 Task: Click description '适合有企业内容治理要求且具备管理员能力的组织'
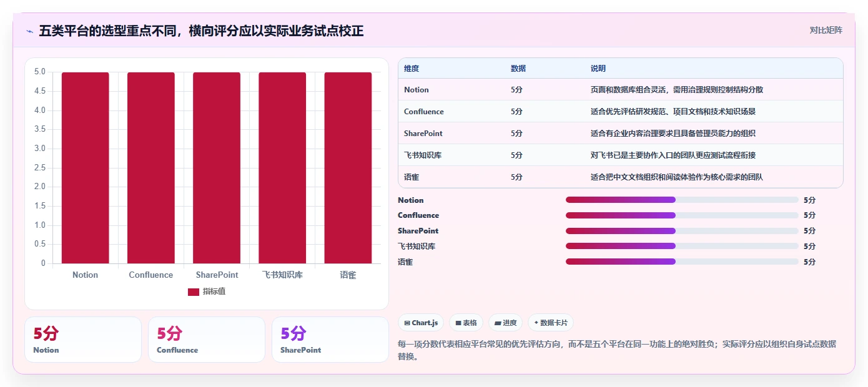point(673,134)
